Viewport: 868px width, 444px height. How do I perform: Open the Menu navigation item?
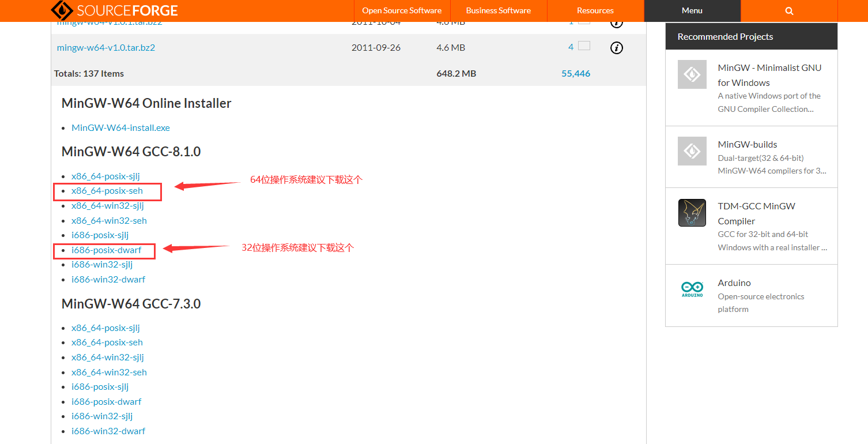692,10
